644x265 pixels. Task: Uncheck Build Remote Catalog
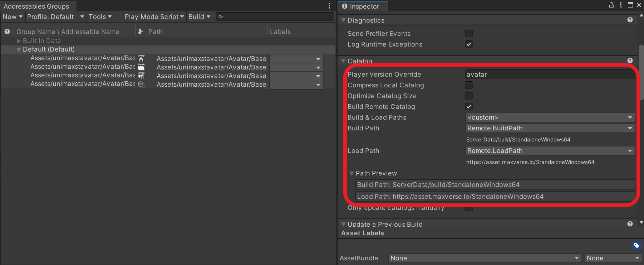pyautogui.click(x=469, y=106)
